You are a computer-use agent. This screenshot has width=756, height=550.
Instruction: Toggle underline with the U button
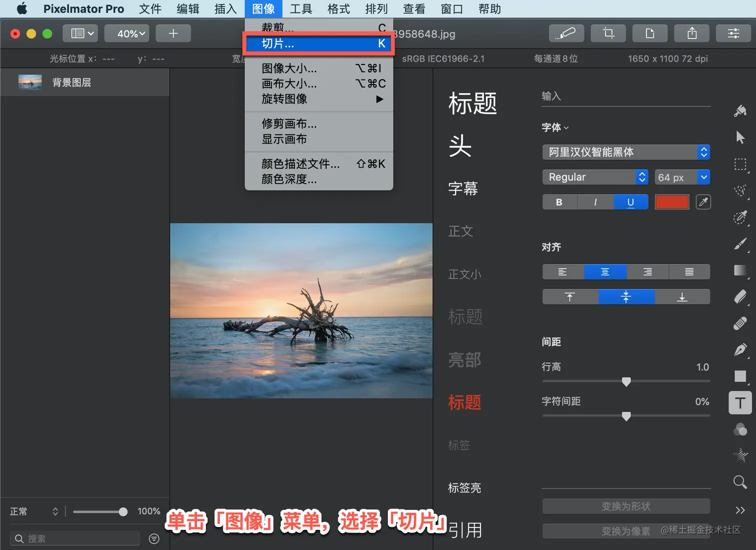630,202
